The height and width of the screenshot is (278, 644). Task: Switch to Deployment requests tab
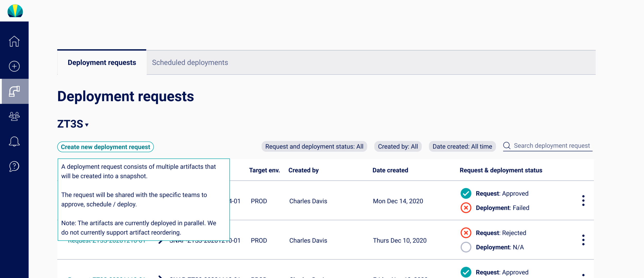coord(102,62)
